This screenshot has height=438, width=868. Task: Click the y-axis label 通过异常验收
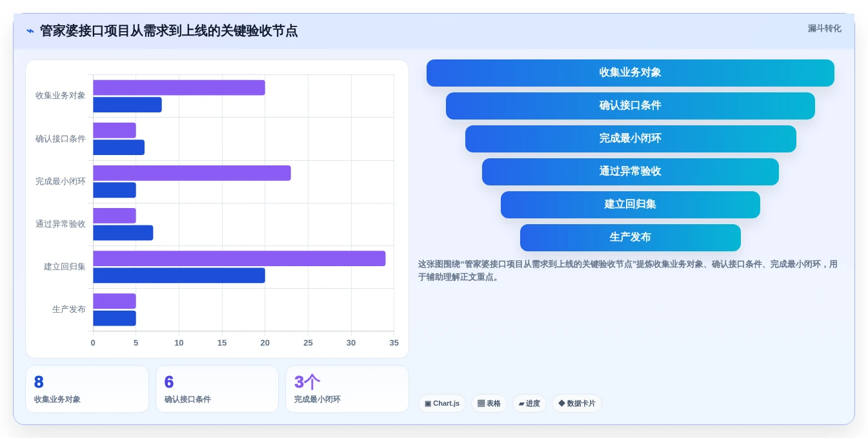61,224
